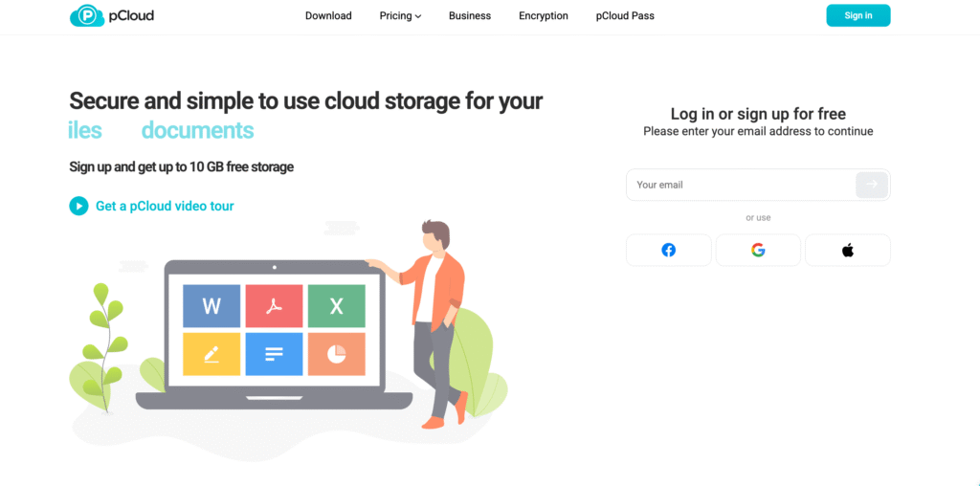Open the Download page
980x486 pixels.
click(328, 15)
